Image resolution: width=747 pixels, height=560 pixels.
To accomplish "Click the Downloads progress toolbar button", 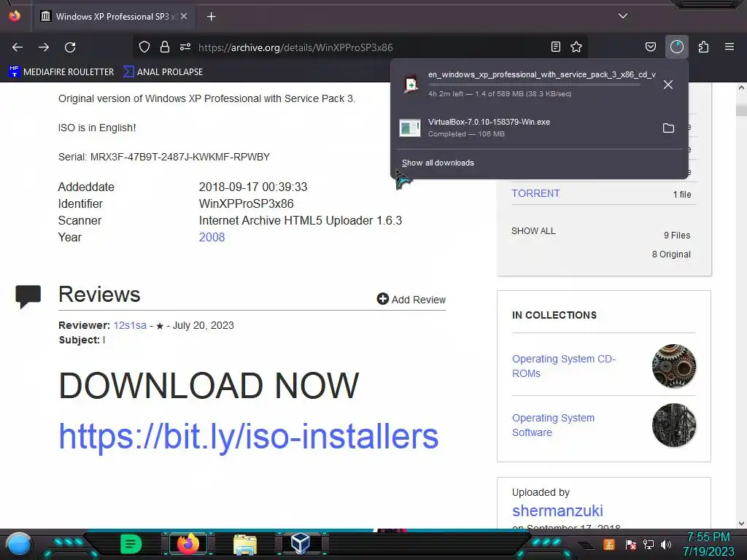I will click(676, 47).
